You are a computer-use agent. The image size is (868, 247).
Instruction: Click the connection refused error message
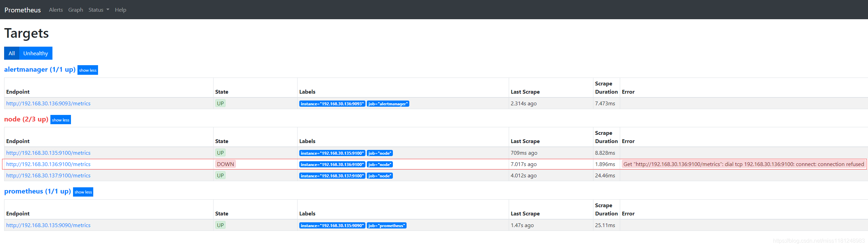point(744,164)
